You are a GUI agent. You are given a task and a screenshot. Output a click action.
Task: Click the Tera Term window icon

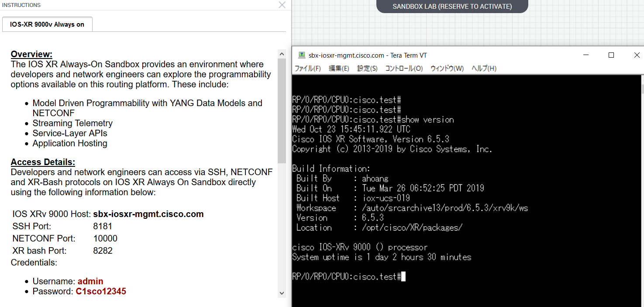(302, 55)
